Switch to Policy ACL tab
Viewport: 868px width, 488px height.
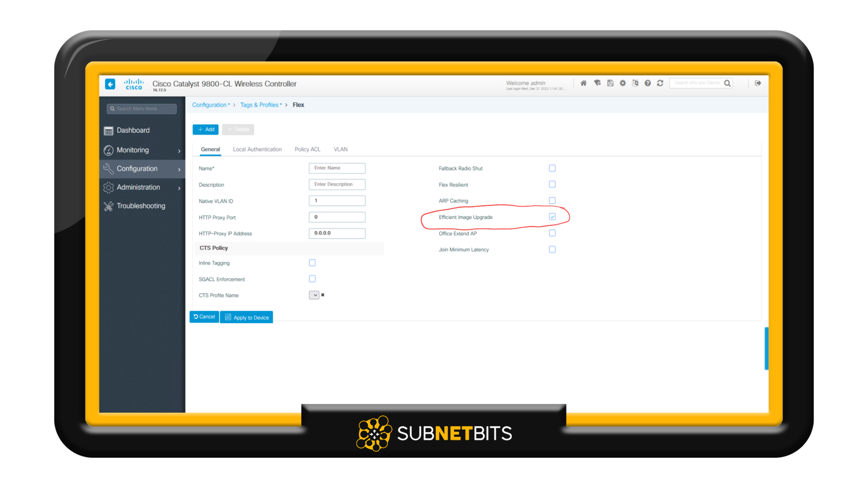pos(307,150)
